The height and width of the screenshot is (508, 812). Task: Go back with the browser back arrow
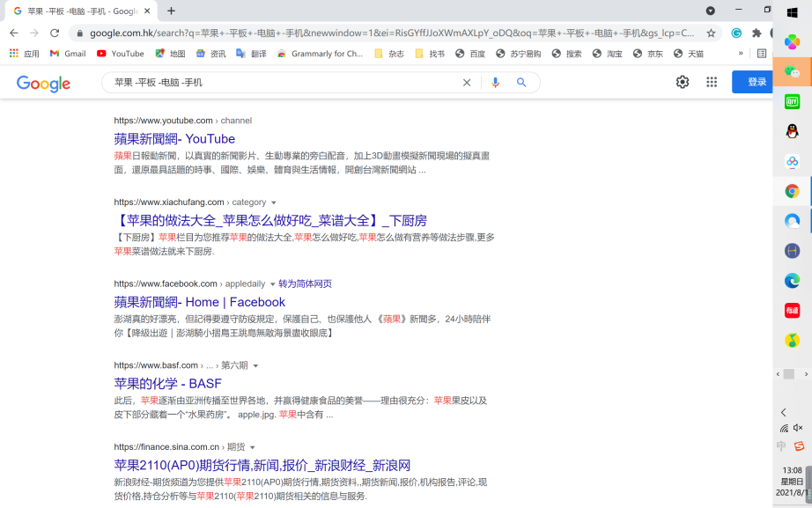14,33
